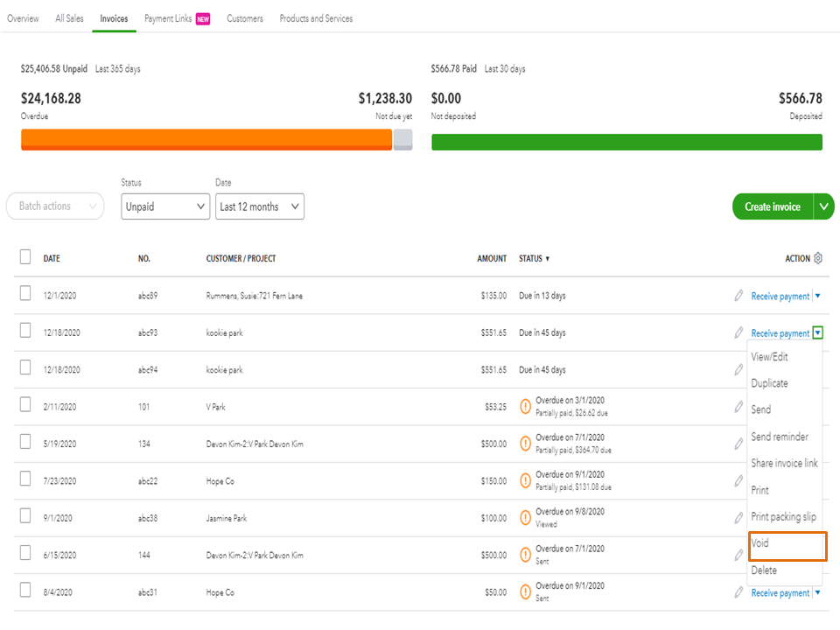This screenshot has height=630, width=840.
Task: Switch to the Customers tab
Action: (245, 18)
